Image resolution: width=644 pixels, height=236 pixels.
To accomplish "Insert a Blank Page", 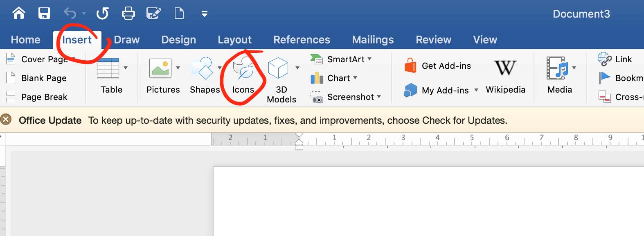I will click(36, 78).
